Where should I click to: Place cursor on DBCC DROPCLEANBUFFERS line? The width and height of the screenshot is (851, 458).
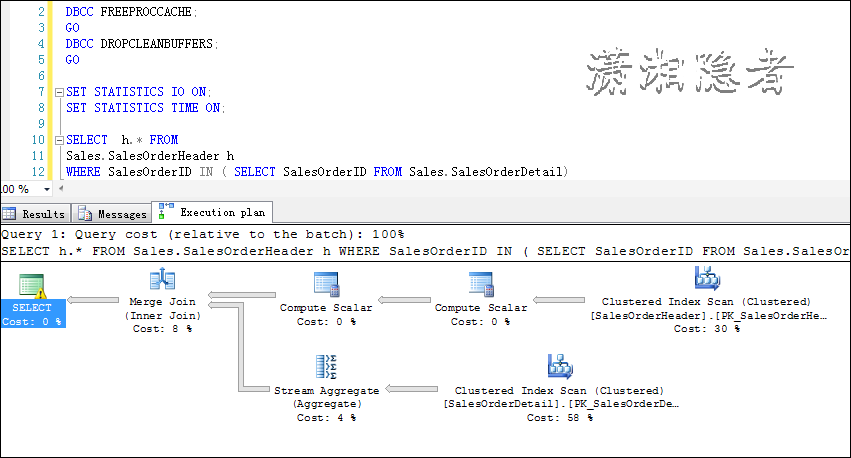tap(140, 44)
